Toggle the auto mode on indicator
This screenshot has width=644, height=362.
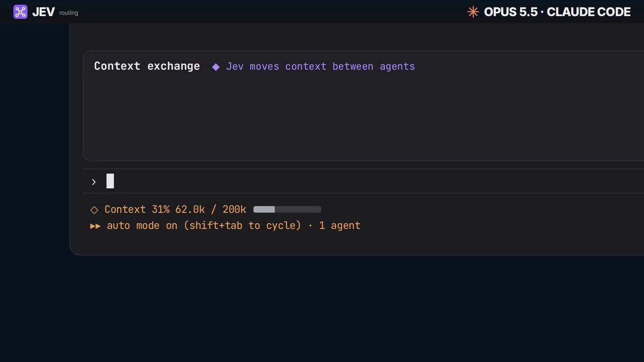[142, 226]
